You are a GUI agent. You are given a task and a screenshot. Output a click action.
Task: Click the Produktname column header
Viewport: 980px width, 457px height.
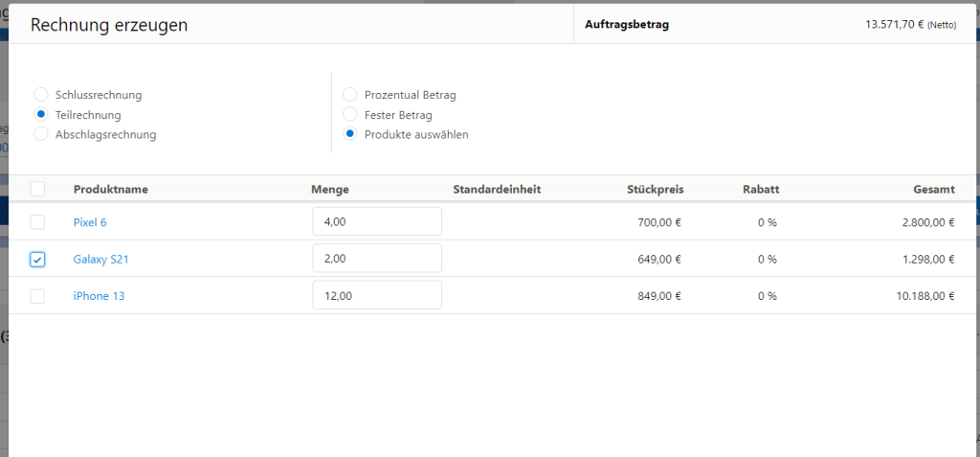coord(110,190)
